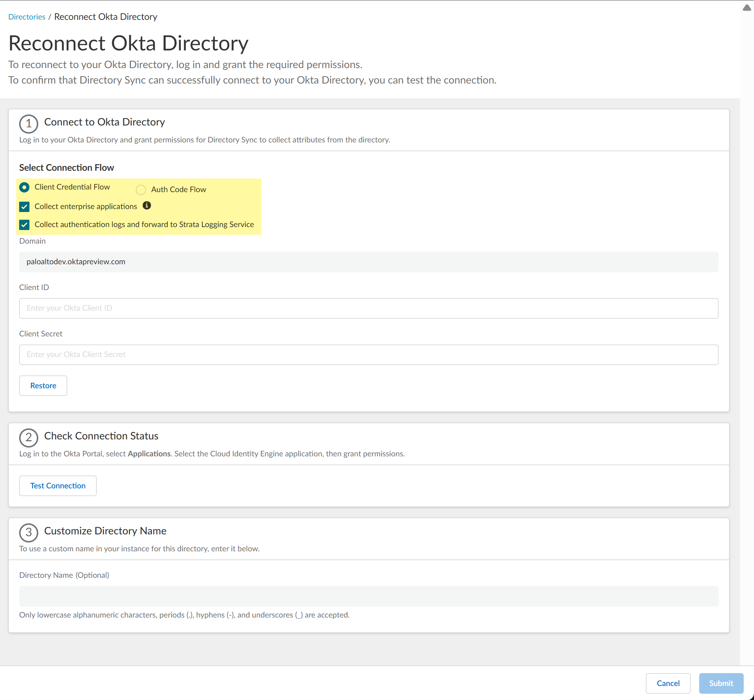Submit the Okta directory form

(x=721, y=683)
